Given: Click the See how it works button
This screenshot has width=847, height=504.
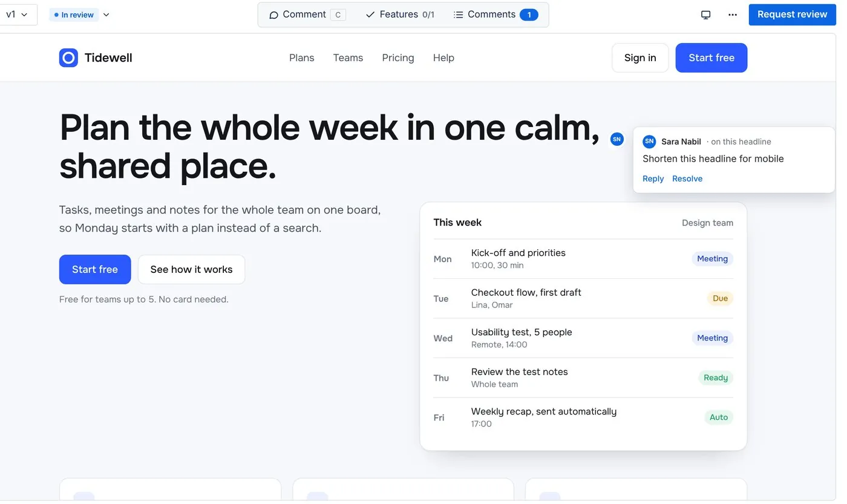Looking at the screenshot, I should click(191, 269).
